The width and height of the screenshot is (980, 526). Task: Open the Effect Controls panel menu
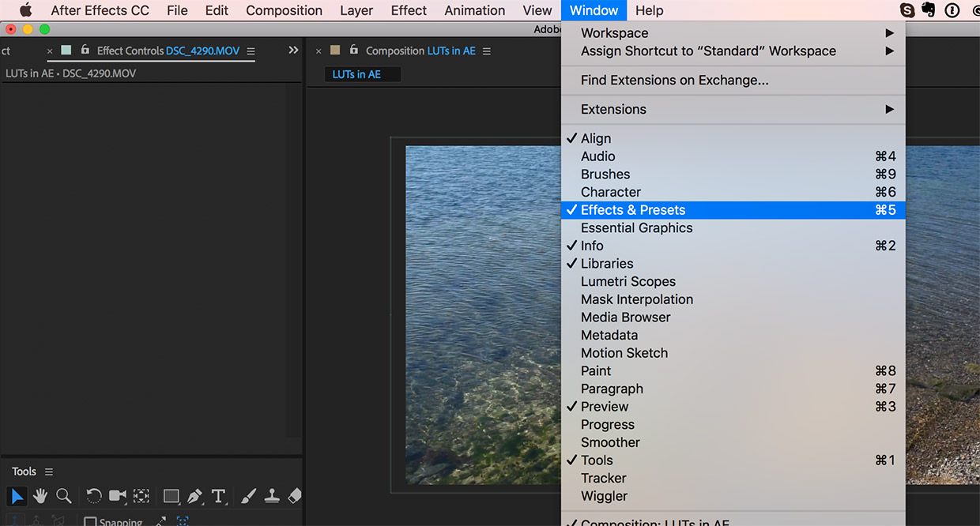(x=251, y=51)
